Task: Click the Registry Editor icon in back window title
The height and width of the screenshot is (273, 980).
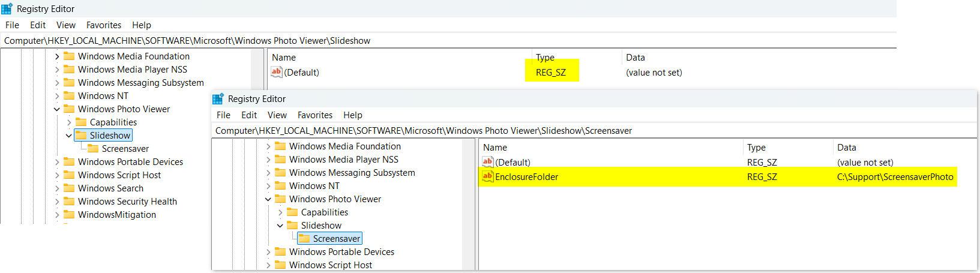Action: click(7, 9)
